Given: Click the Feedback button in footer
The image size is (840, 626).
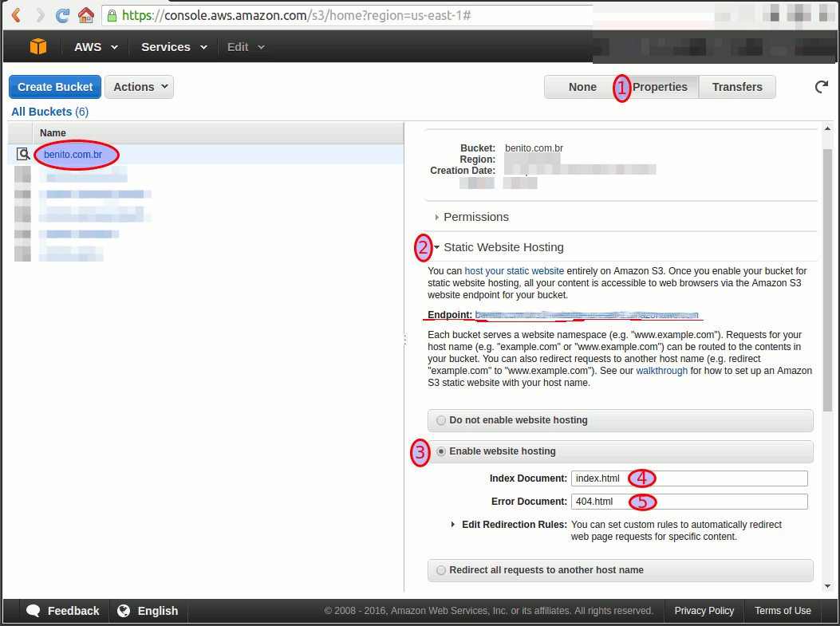Looking at the screenshot, I should pyautogui.click(x=63, y=611).
